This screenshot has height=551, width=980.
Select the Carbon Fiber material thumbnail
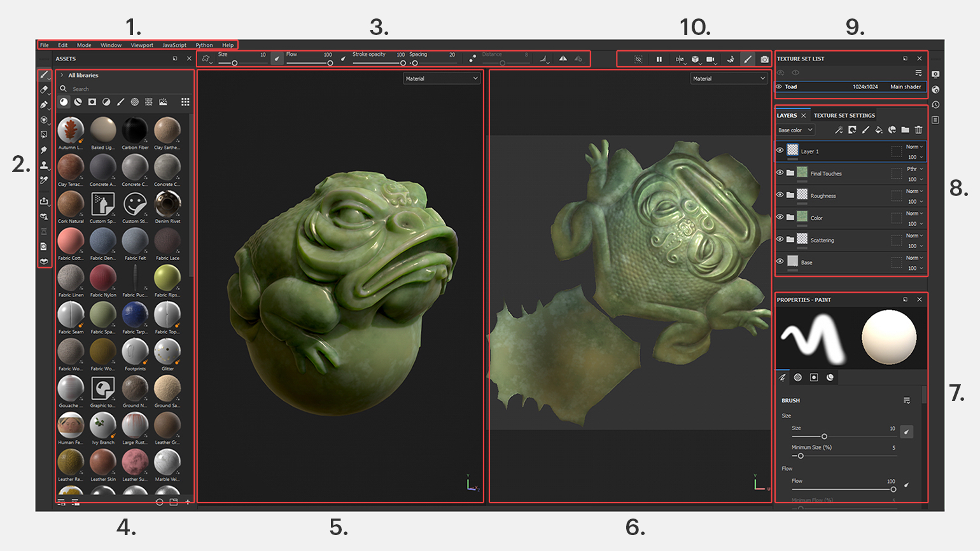[135, 130]
